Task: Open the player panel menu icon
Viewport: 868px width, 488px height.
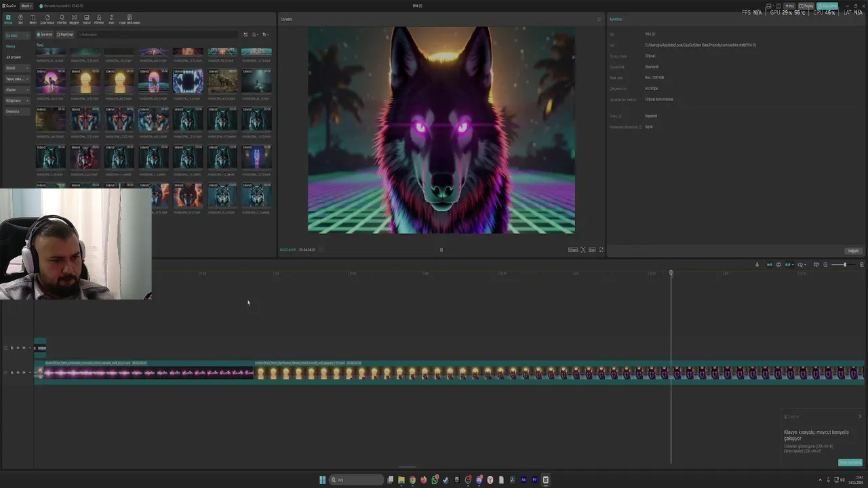Action: [x=599, y=19]
